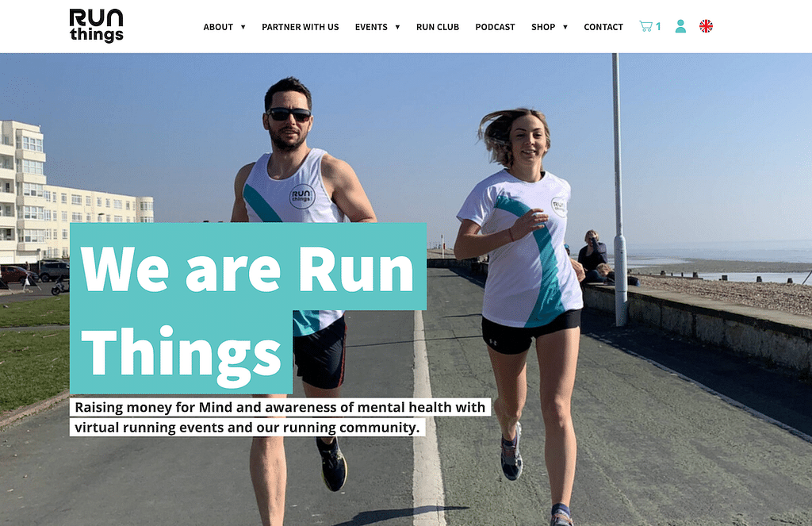This screenshot has height=526, width=812.
Task: Open the Shop menu item
Action: (x=542, y=27)
